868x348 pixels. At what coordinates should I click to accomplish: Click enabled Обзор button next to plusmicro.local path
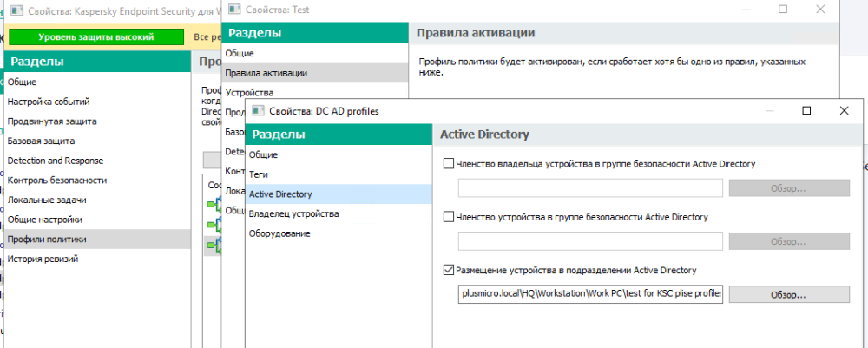point(789,294)
